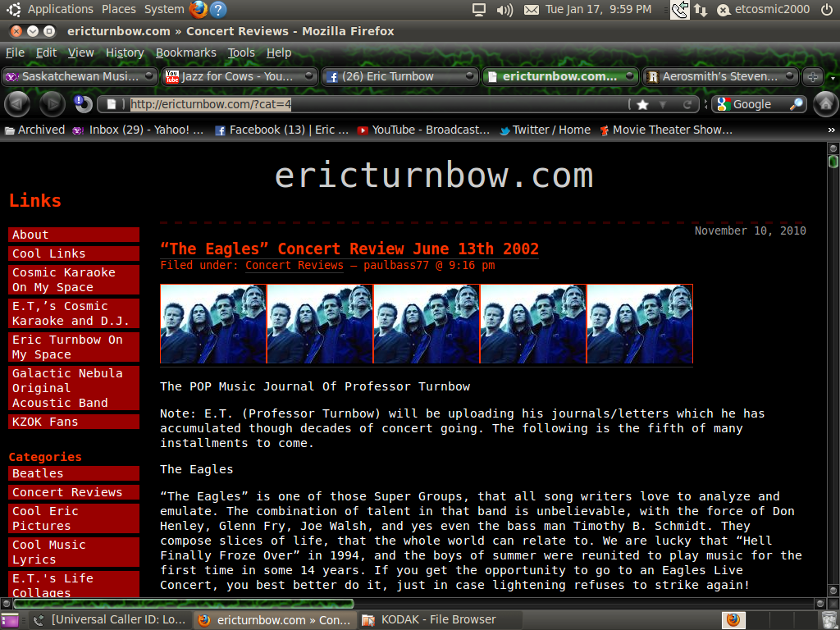Bookmark this page with the star icon
The width and height of the screenshot is (840, 630).
coord(642,105)
